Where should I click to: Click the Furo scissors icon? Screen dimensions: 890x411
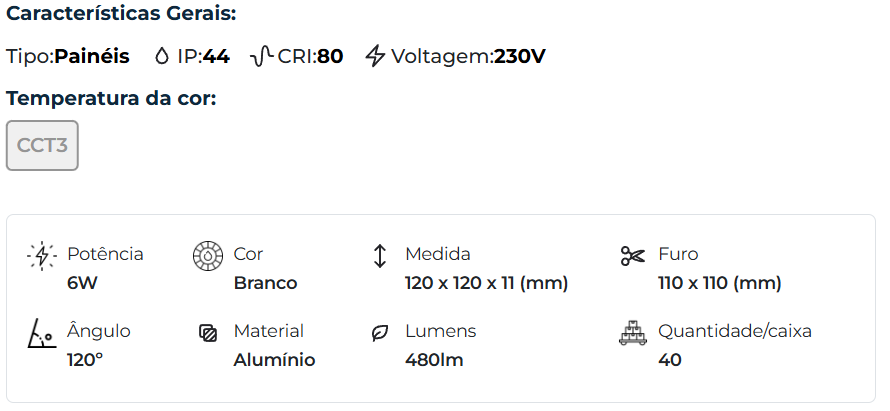(633, 256)
